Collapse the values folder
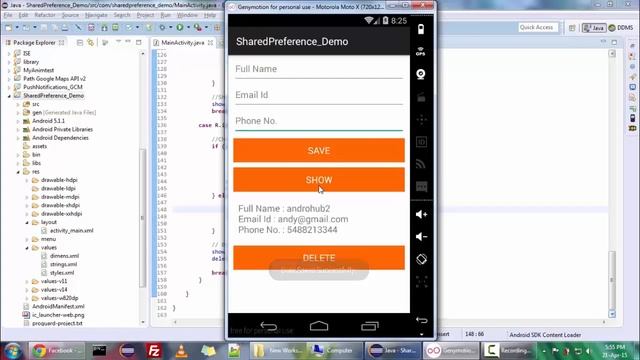640x360 pixels. pyautogui.click(x=27, y=248)
